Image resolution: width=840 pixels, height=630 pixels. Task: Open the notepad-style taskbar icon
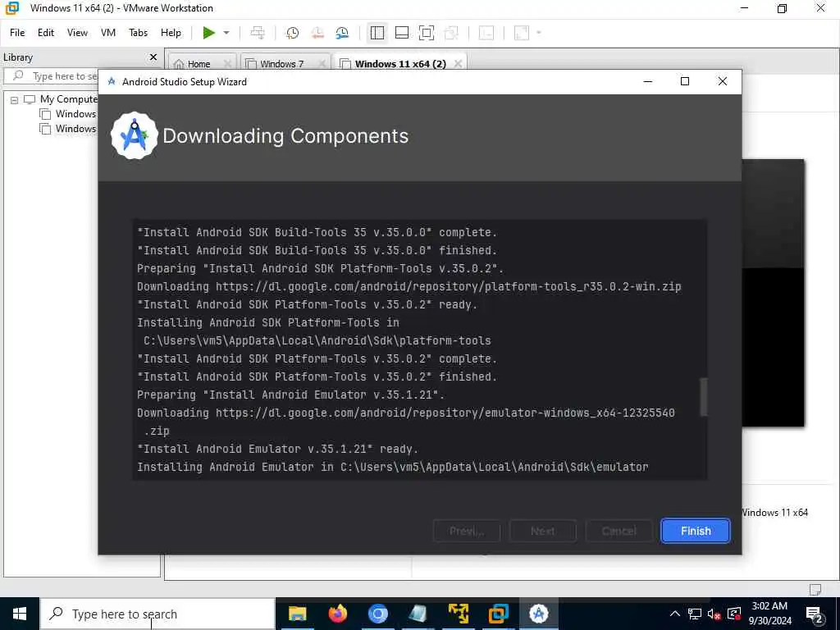[418, 614]
